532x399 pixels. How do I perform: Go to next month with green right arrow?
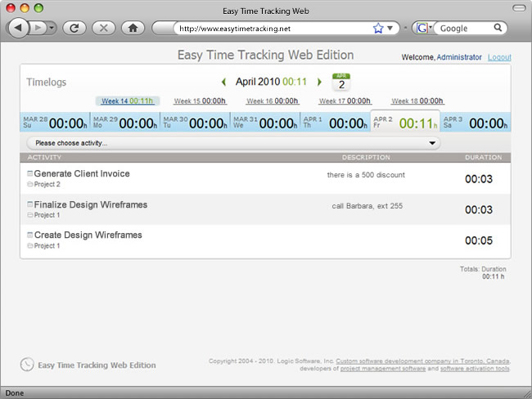coord(319,82)
